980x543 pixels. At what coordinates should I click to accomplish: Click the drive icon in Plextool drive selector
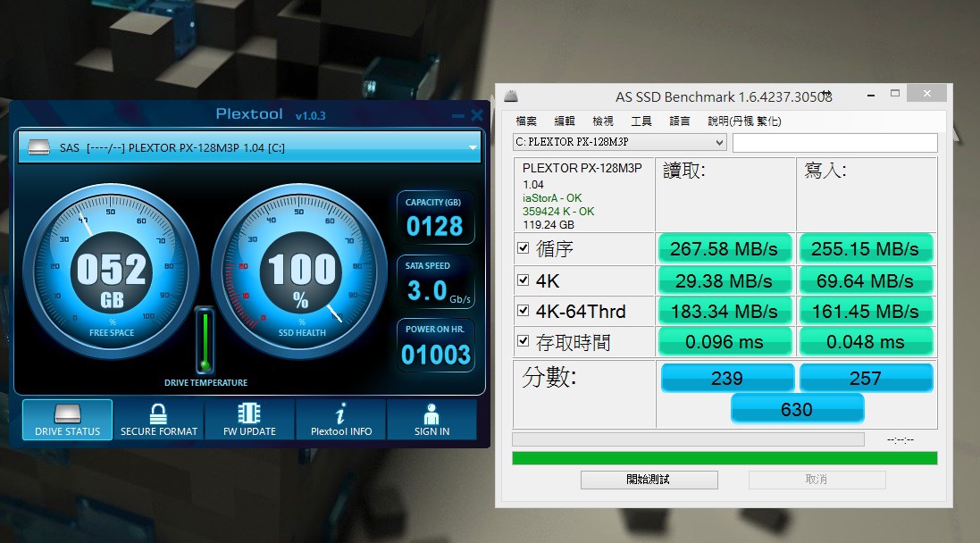pyautogui.click(x=38, y=147)
